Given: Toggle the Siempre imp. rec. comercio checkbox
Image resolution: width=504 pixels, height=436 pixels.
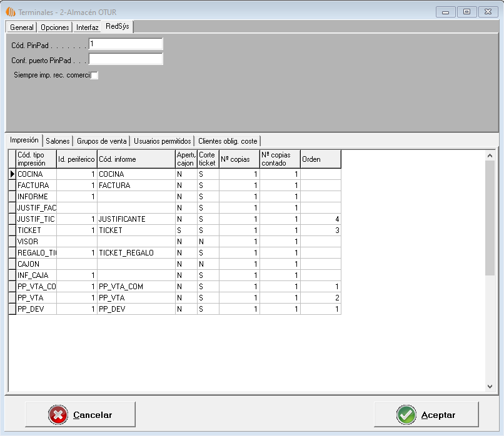Looking at the screenshot, I should tap(94, 76).
